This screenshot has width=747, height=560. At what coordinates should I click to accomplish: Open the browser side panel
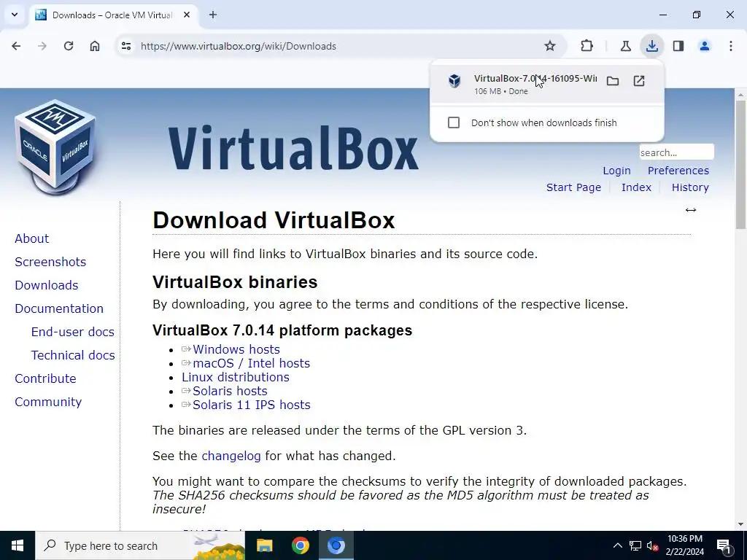[x=678, y=46]
